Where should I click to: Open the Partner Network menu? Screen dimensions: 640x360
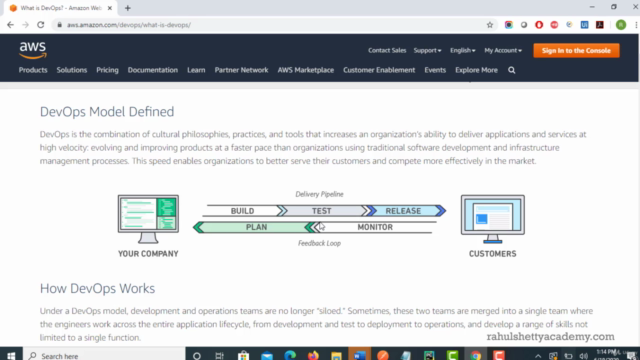pos(242,70)
